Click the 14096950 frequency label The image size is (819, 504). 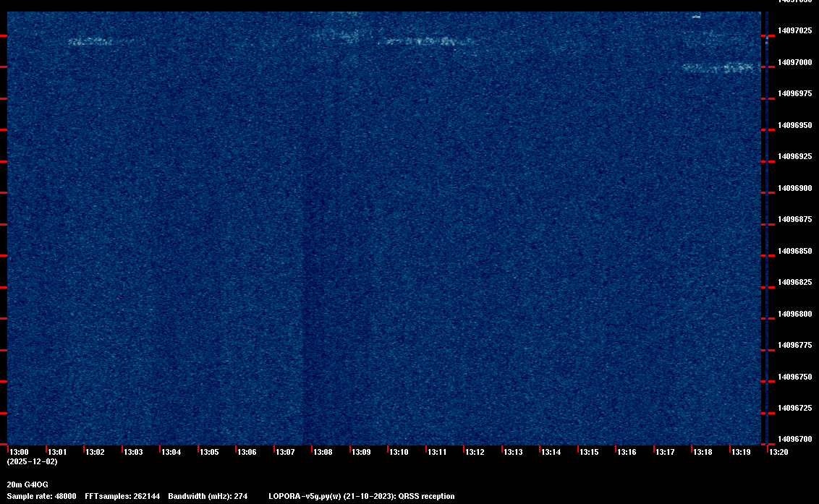tap(795, 125)
